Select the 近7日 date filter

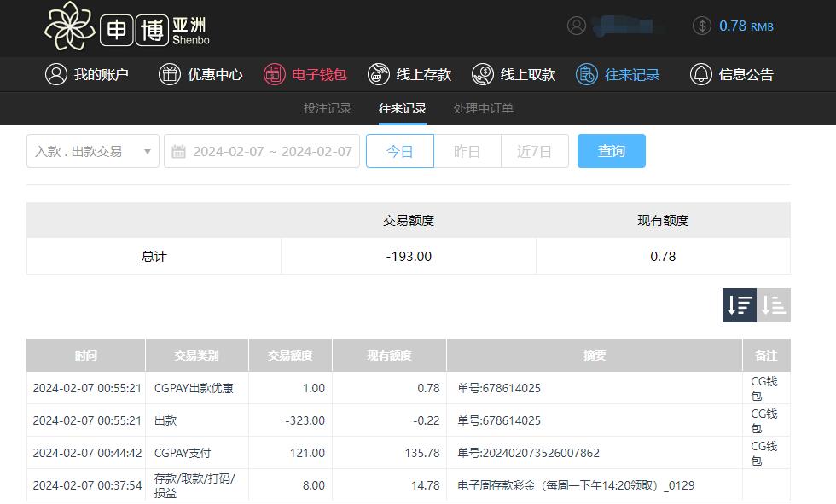coord(535,151)
